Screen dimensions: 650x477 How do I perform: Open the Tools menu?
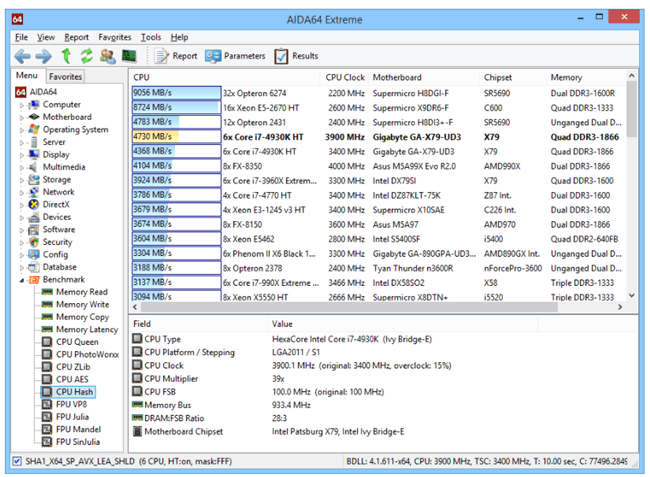(151, 37)
